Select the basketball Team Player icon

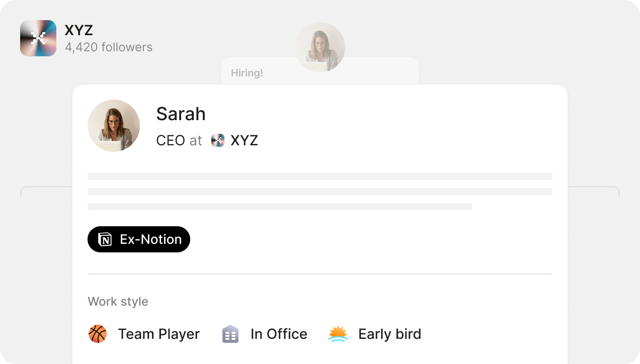(x=98, y=334)
